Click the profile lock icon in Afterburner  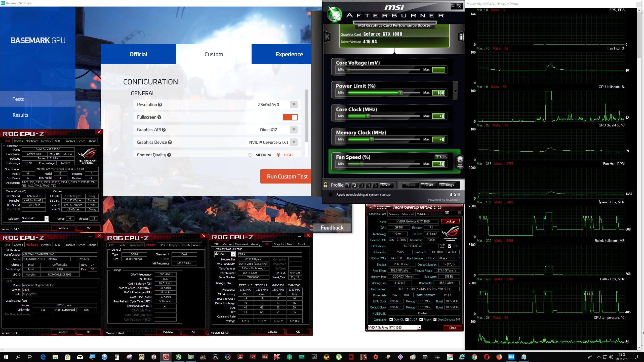pyautogui.click(x=325, y=185)
